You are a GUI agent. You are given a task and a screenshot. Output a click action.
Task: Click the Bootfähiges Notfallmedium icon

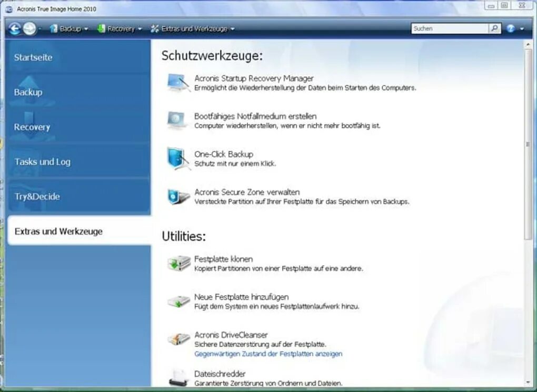(x=177, y=120)
